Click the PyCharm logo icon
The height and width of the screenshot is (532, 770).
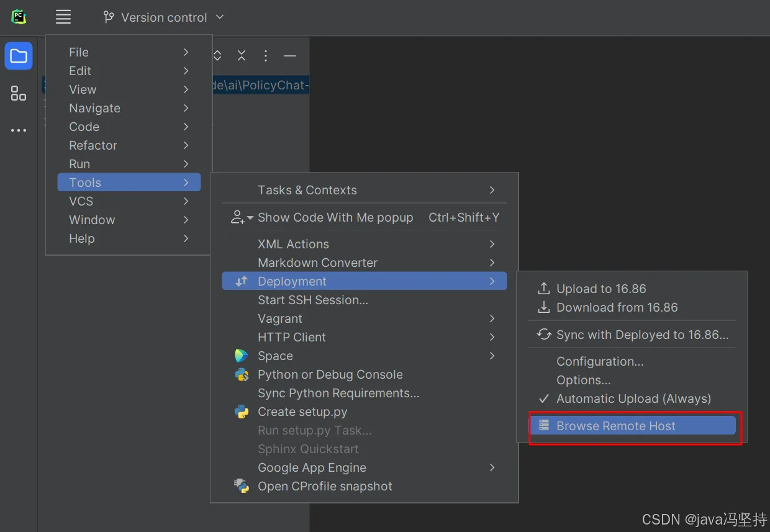click(19, 17)
